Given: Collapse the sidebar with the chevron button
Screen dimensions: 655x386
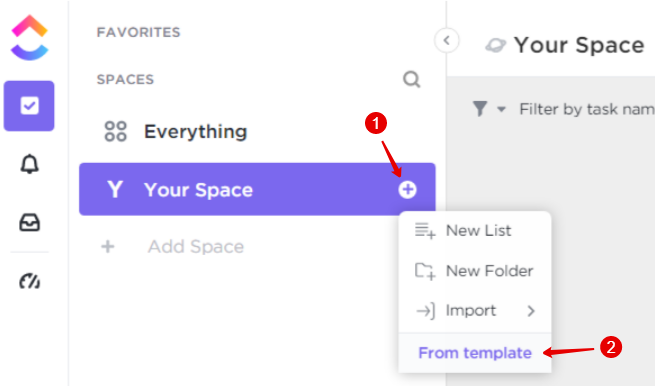Looking at the screenshot, I should 447,41.
